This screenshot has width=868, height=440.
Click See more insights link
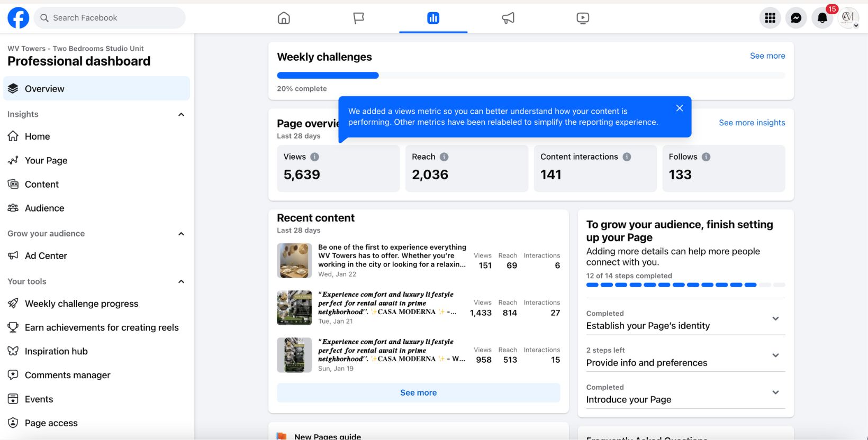pyautogui.click(x=752, y=123)
